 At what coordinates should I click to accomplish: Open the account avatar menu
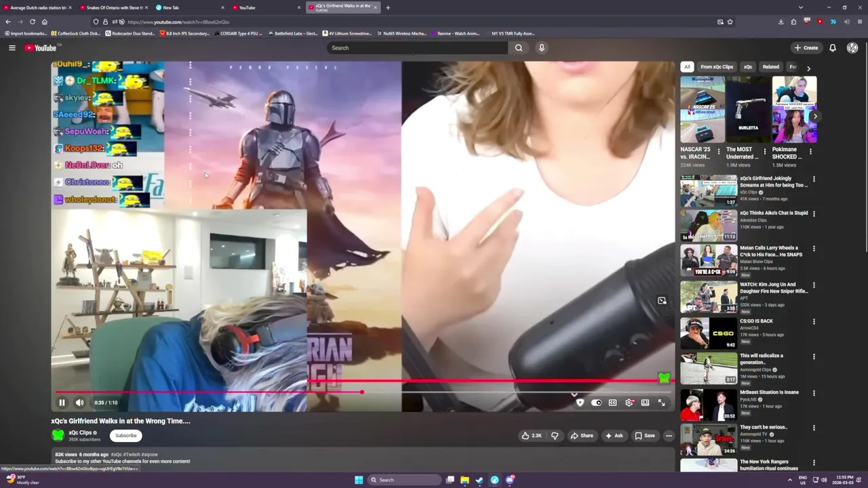pyautogui.click(x=852, y=47)
